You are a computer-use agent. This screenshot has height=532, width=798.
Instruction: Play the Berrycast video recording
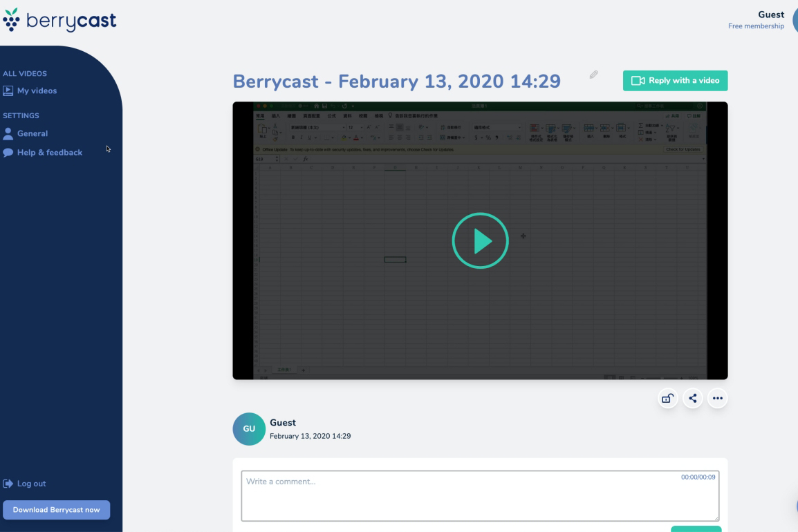pos(480,240)
